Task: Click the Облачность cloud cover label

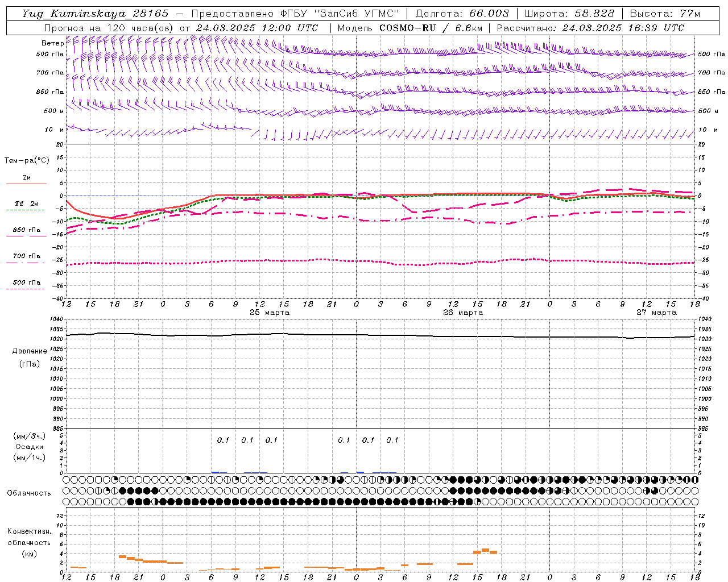Action: click(x=29, y=493)
